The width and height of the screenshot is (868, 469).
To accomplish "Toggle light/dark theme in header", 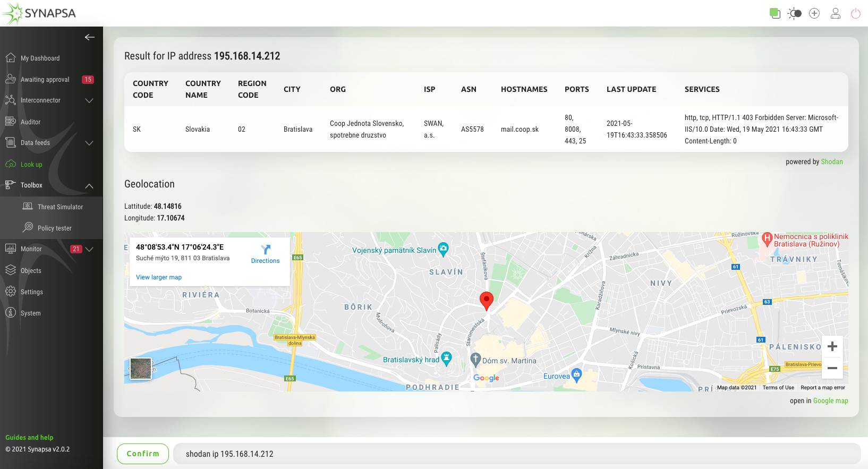I will 795,13.
